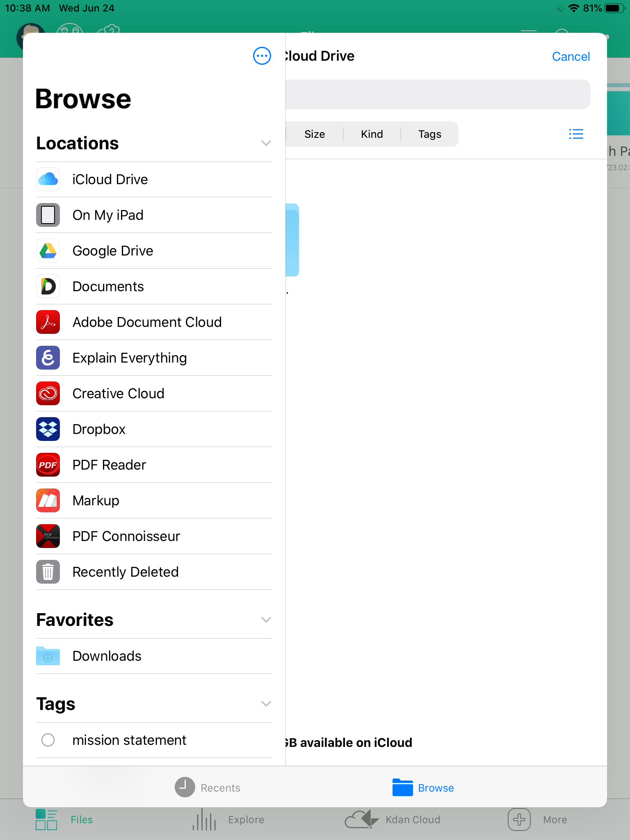Filter by mission statement tag
Image resolution: width=630 pixels, height=840 pixels.
[154, 740]
